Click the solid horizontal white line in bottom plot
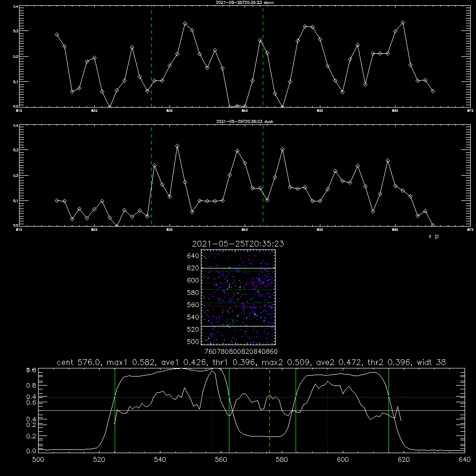 click(x=251, y=410)
